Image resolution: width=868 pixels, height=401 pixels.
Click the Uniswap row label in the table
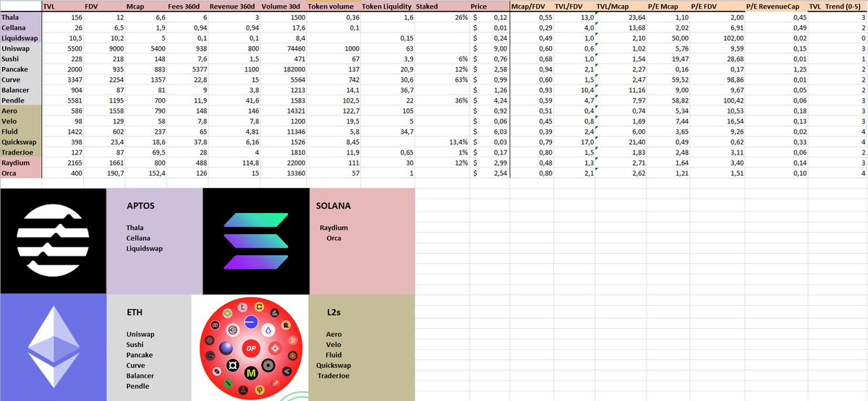tap(21, 48)
